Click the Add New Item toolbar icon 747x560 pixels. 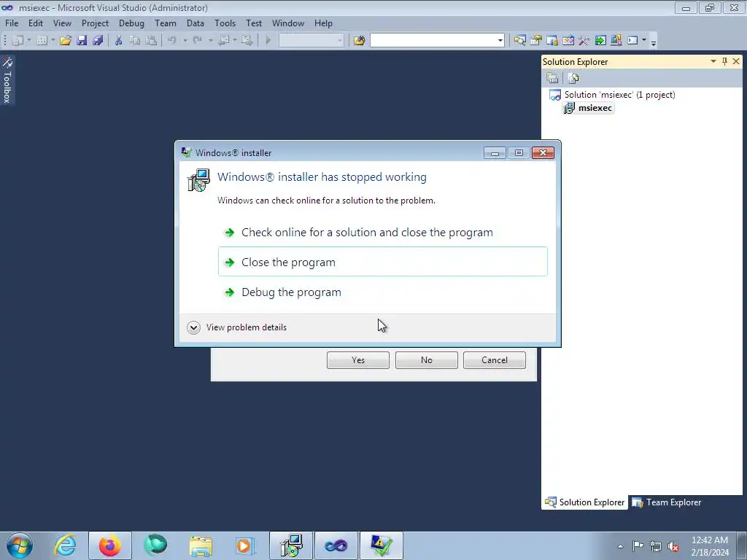click(42, 41)
